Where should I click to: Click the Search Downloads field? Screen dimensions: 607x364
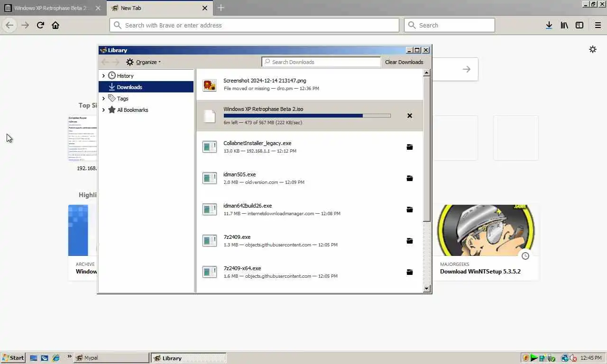tap(321, 62)
